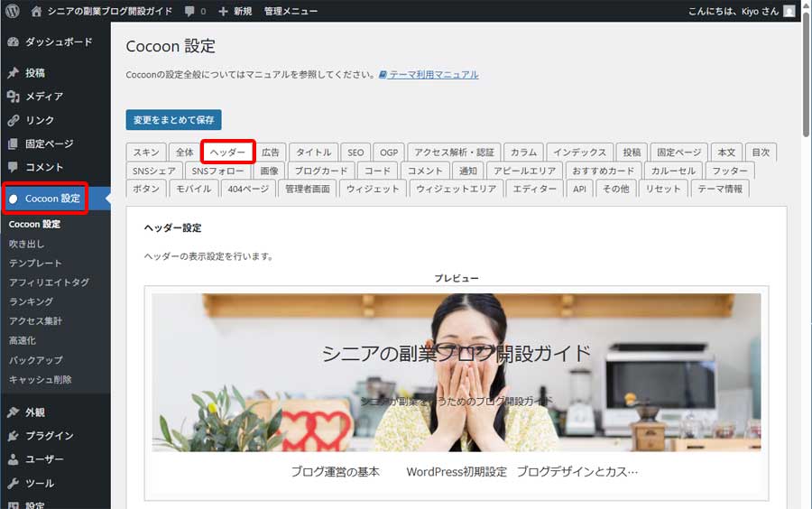Open メディア in the sidebar

tap(43, 97)
